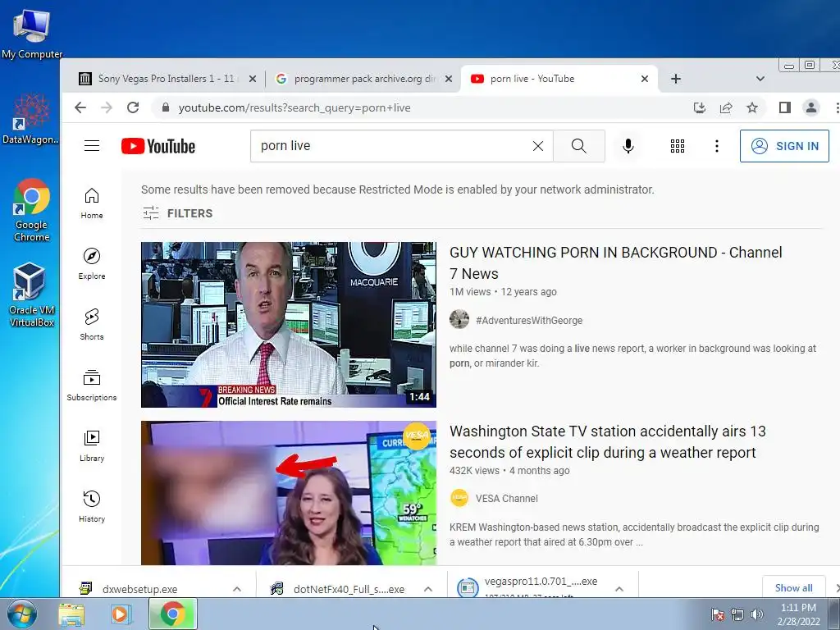This screenshot has height=630, width=840.
Task: Click Show all downloads
Action: 793,587
